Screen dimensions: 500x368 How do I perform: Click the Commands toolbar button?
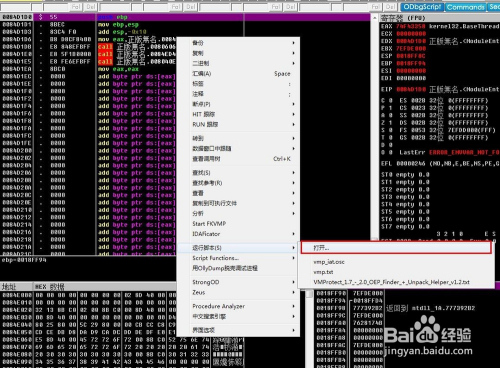pos(465,7)
